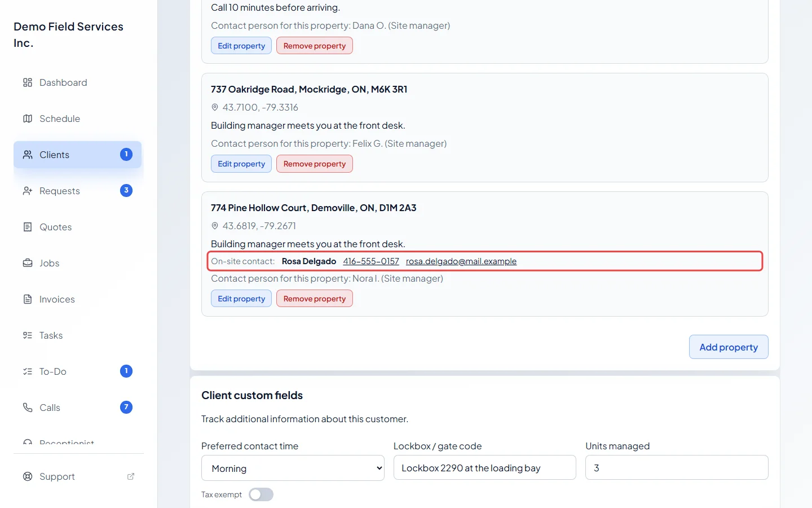Screen dimensions: 812x508
Task: Open the Preferred contact time dropdown
Action: click(x=293, y=468)
